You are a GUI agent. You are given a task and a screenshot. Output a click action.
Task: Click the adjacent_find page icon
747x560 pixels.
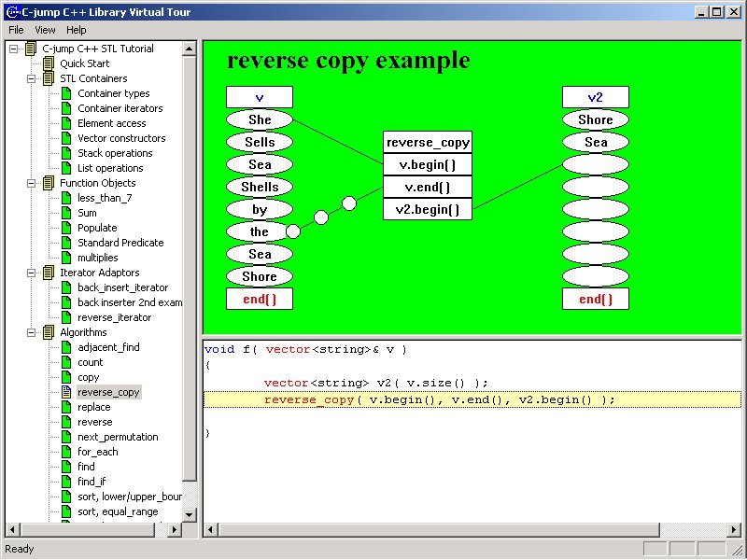[x=66, y=347]
